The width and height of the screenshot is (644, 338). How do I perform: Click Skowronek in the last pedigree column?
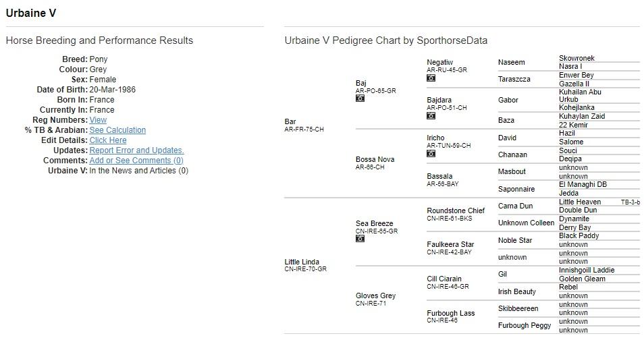click(x=576, y=59)
